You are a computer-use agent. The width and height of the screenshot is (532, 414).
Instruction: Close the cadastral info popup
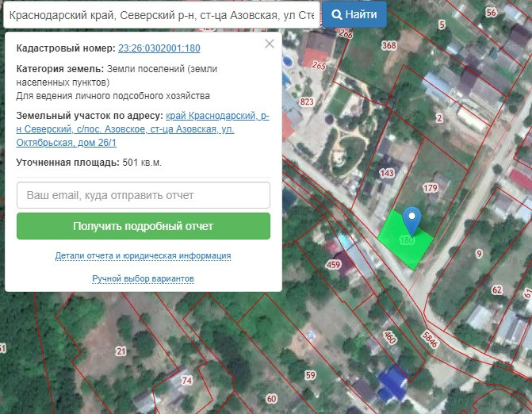pos(270,44)
